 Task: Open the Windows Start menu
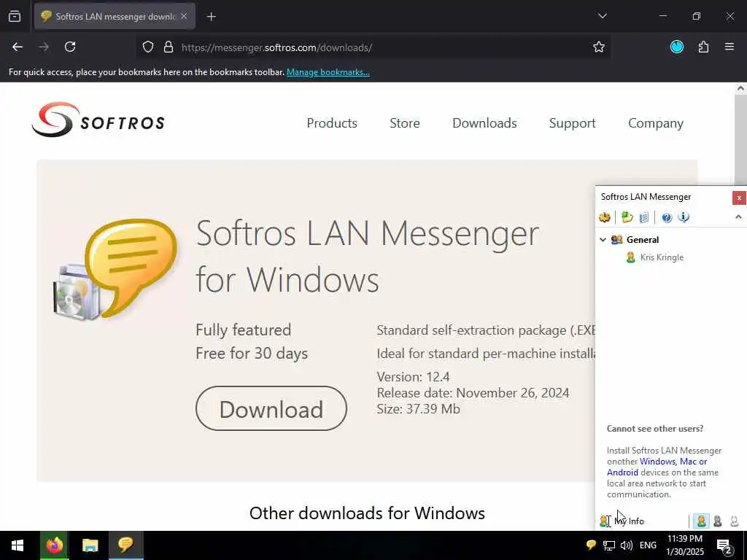[18, 545]
